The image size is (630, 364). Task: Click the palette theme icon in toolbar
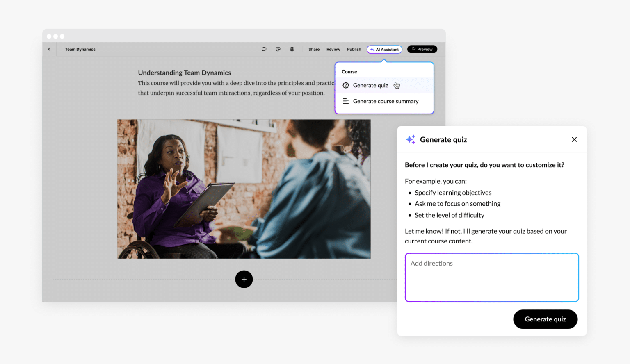tap(278, 49)
